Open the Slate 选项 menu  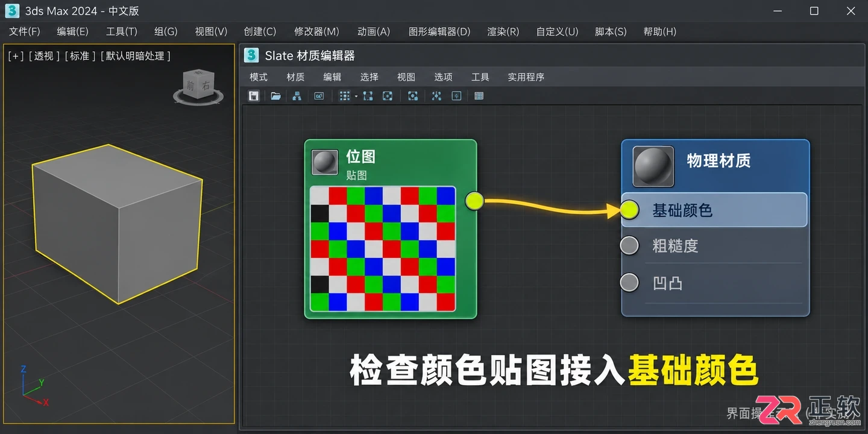(443, 77)
